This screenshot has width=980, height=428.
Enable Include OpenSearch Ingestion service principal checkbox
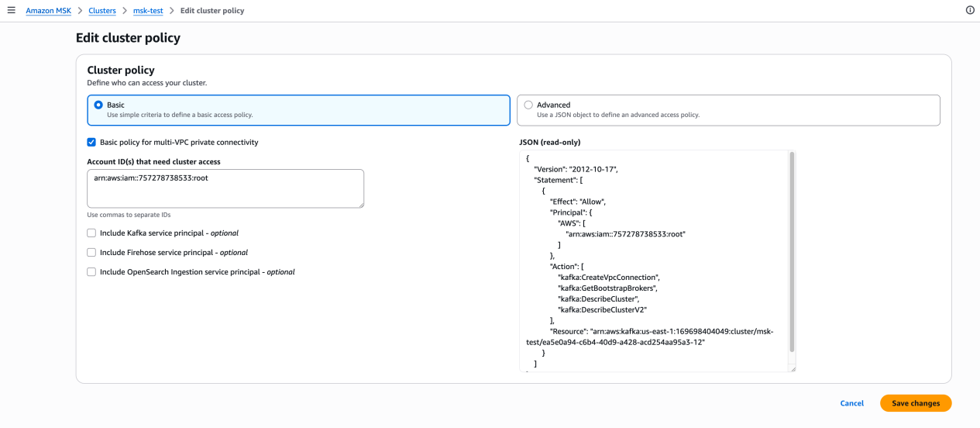[x=91, y=272]
